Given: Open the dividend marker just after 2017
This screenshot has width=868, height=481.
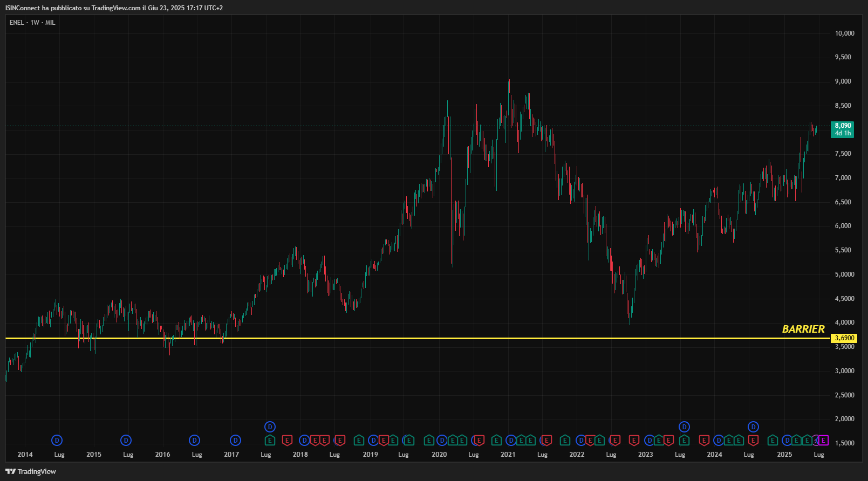Looking at the screenshot, I should pos(235,441).
